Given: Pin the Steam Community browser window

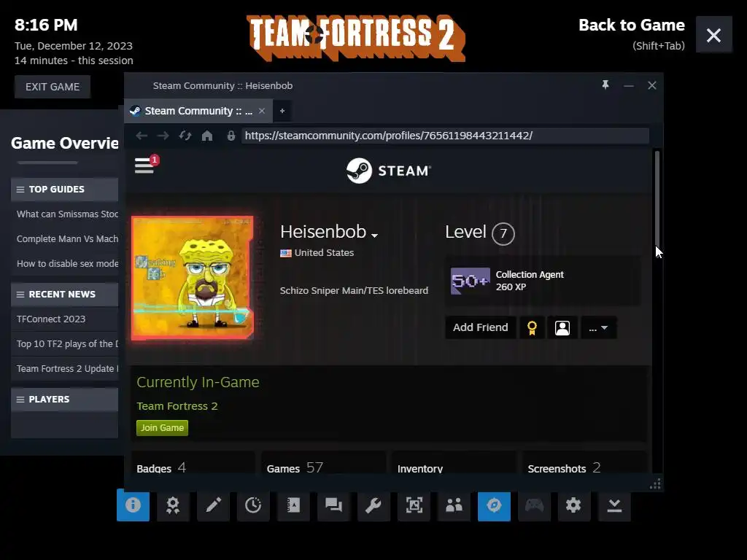Looking at the screenshot, I should (x=605, y=85).
